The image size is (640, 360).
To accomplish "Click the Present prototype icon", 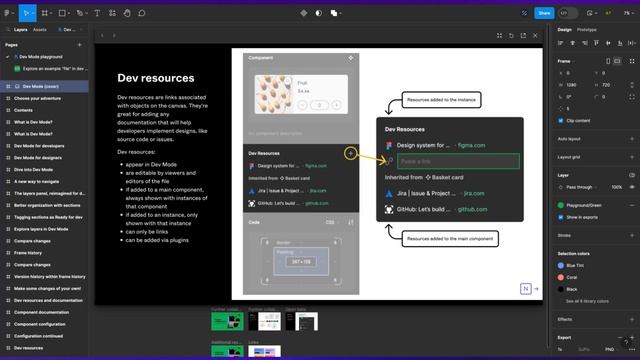I will click(589, 13).
